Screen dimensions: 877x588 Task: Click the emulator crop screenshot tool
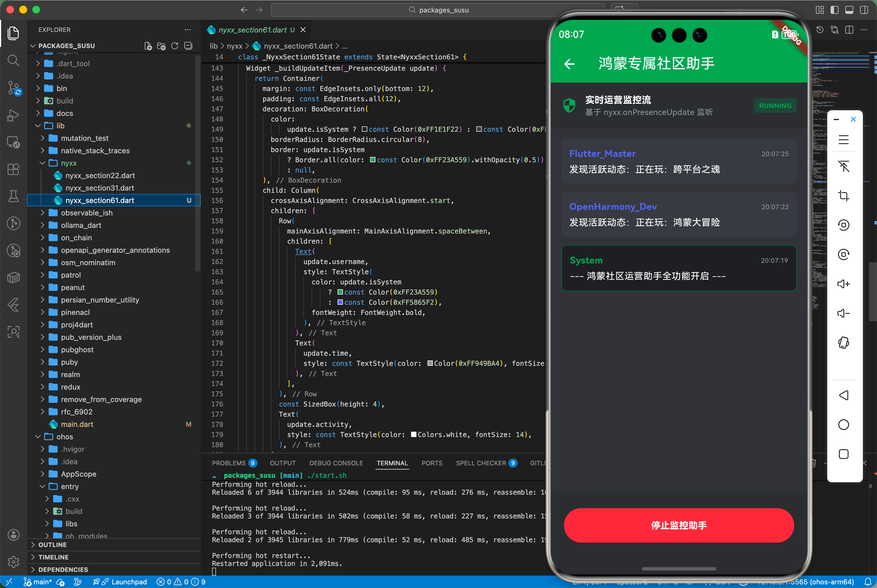click(844, 195)
